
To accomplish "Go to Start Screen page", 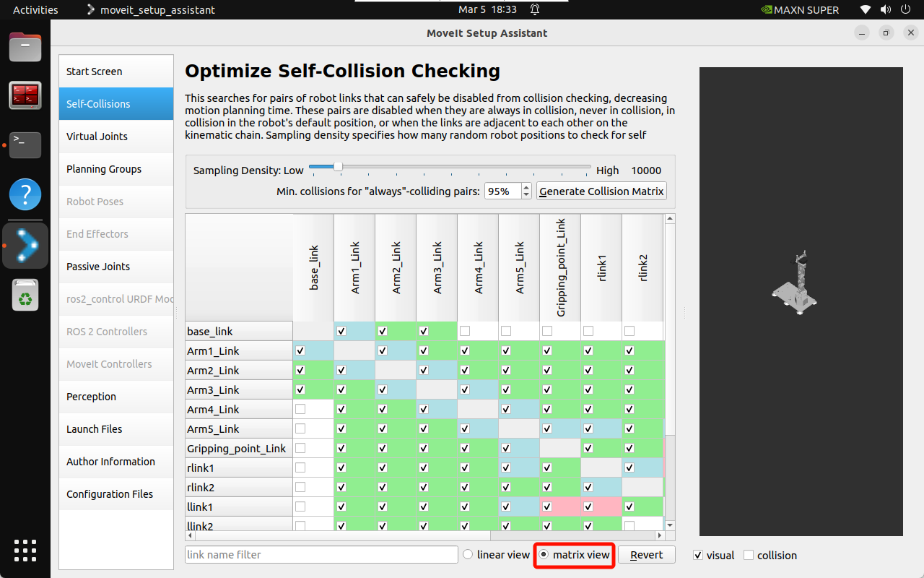I will click(x=116, y=72).
